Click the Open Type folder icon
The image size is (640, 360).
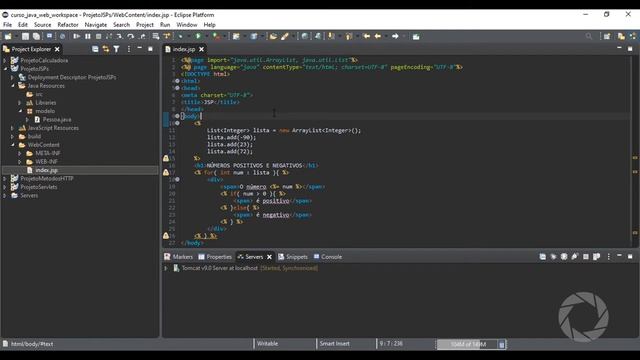273,36
